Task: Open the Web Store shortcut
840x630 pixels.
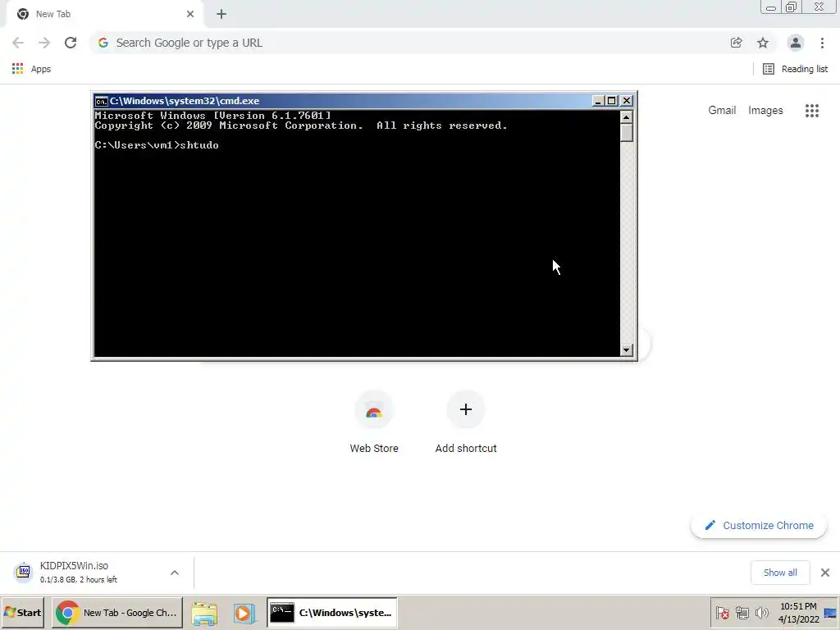Action: (x=374, y=423)
